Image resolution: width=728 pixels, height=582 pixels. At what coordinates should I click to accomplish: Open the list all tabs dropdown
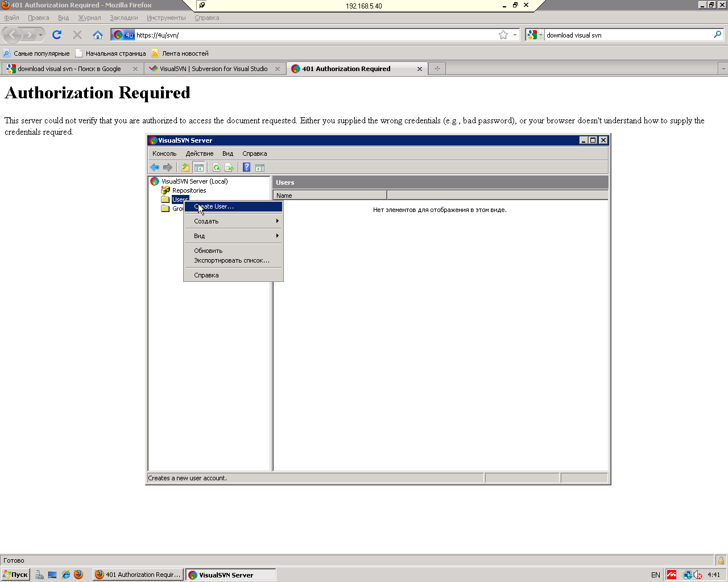coord(723,69)
